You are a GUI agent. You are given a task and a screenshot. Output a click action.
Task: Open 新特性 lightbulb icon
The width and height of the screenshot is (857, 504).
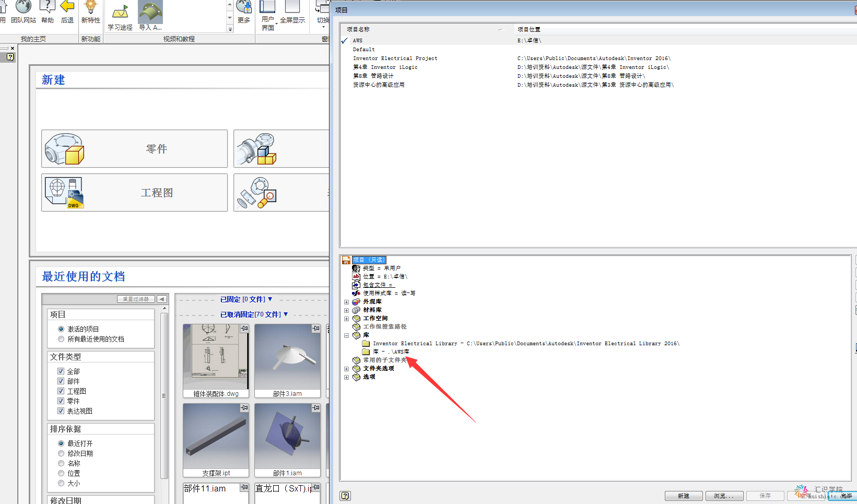[90, 7]
